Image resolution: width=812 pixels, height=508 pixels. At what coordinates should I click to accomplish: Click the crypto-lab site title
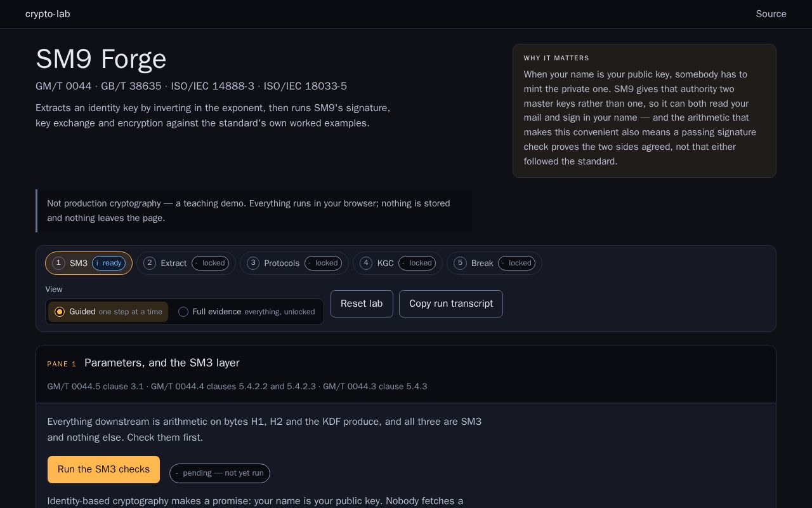coord(48,14)
